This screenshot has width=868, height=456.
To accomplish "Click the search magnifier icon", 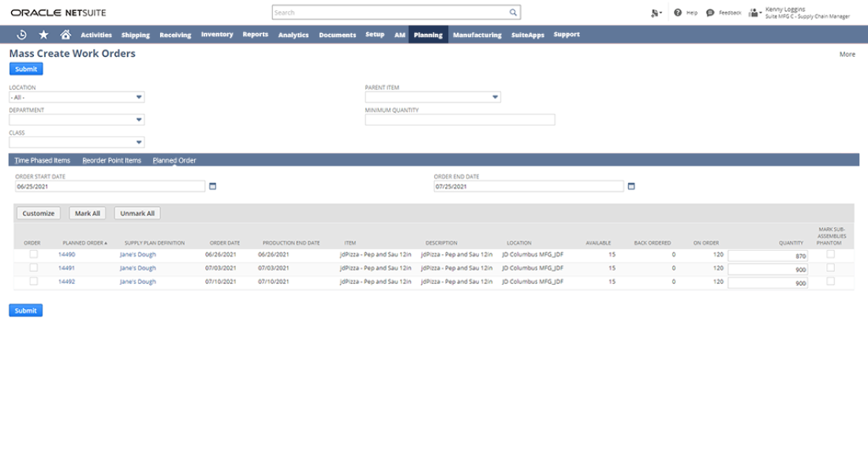I will click(513, 13).
